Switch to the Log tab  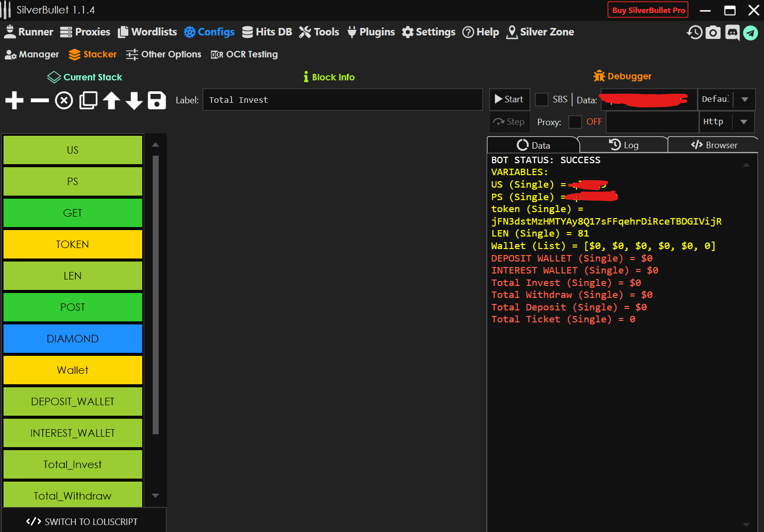click(x=624, y=145)
